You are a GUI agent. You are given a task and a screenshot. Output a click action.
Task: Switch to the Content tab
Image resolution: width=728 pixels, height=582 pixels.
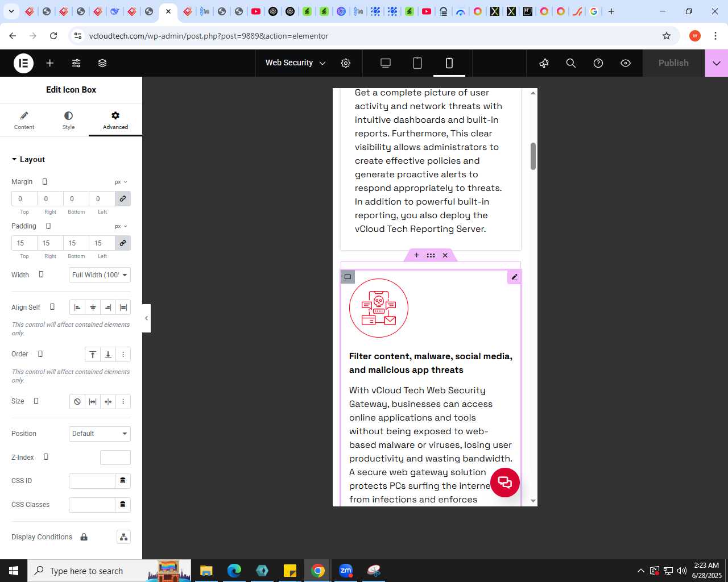(x=24, y=120)
